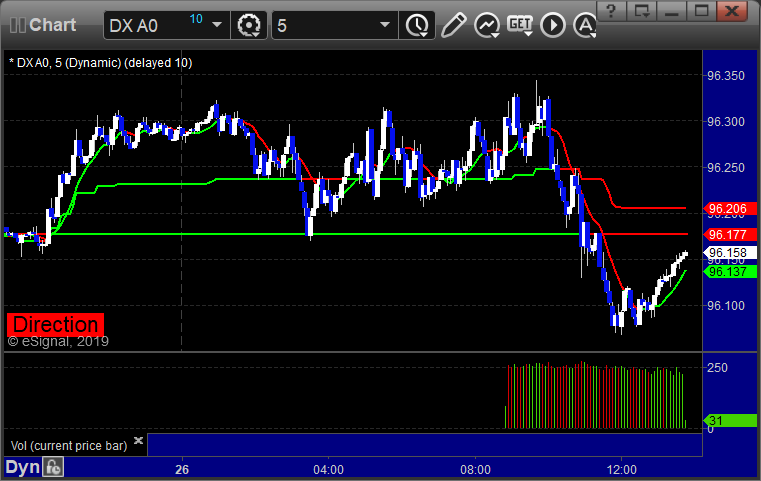
Task: Open the time template clock icon
Action: (x=417, y=25)
